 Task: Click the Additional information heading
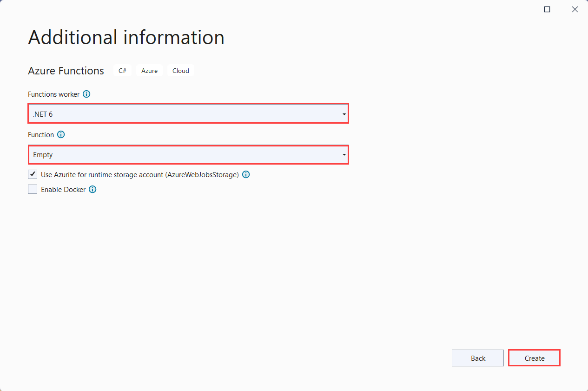tap(126, 37)
